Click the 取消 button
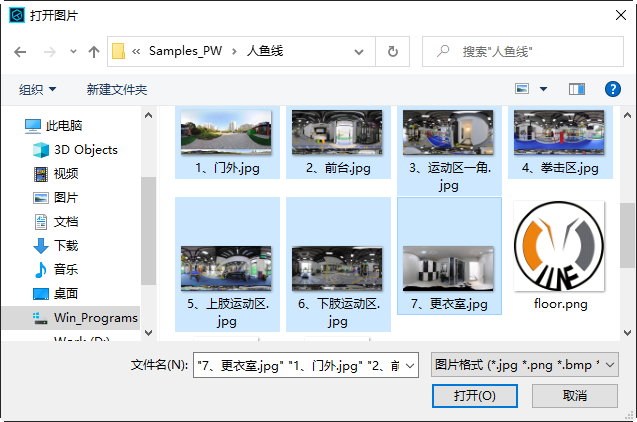Image resolution: width=637 pixels, height=422 pixels. point(574,396)
